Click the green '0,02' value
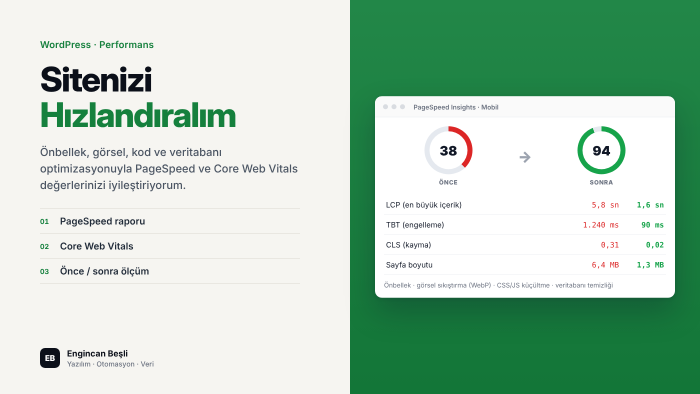Screen dimensions: 700x394 click(x=655, y=245)
